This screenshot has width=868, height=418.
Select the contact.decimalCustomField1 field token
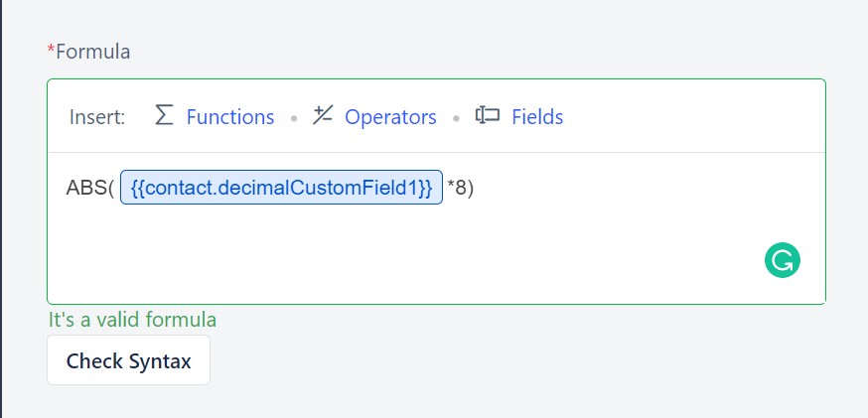pyautogui.click(x=281, y=187)
